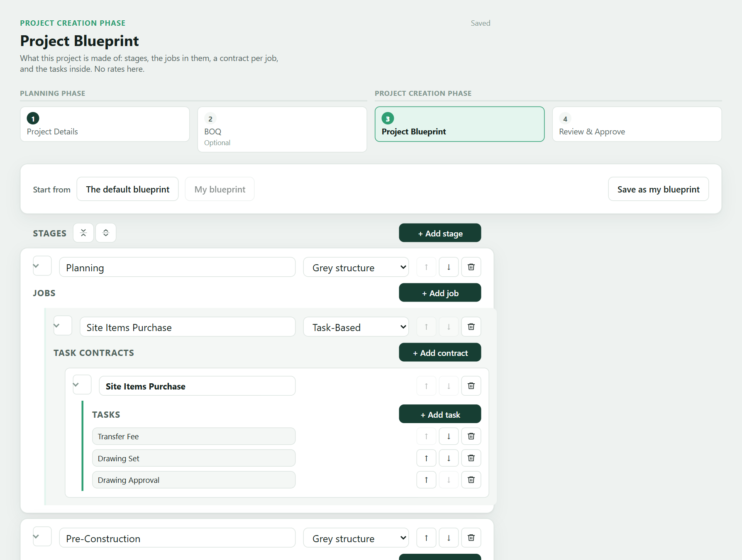Edit the bold Site Items Purchase contract name
742x560 pixels.
(197, 386)
